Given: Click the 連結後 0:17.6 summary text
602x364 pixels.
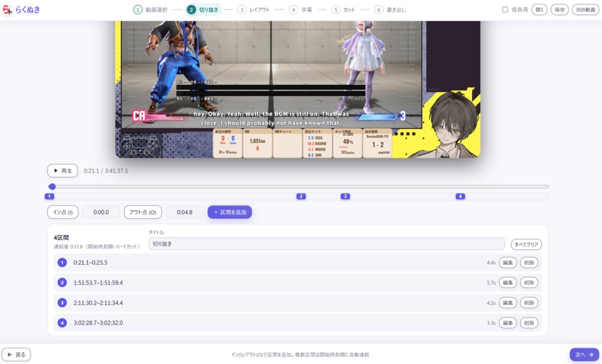Looking at the screenshot, I should [97, 246].
